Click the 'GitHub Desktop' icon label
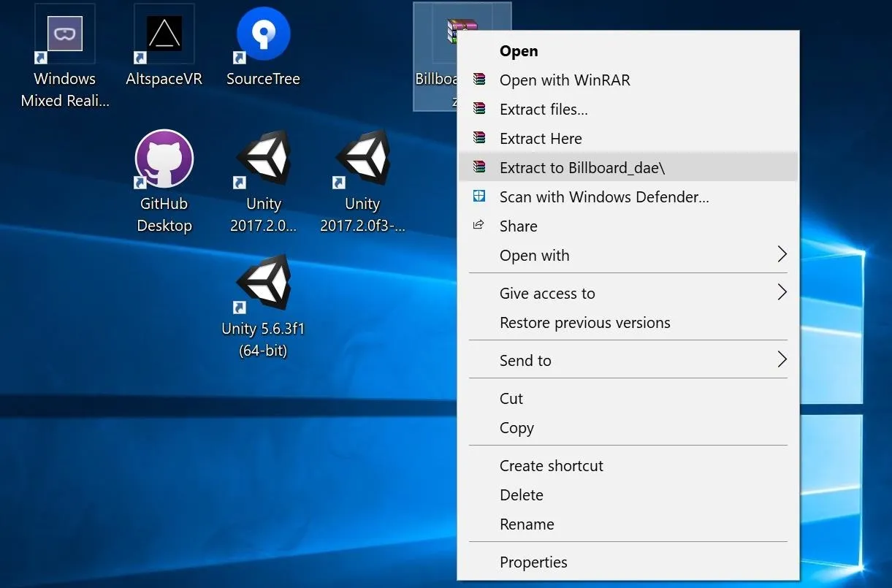Image resolution: width=892 pixels, height=588 pixels. click(164, 215)
